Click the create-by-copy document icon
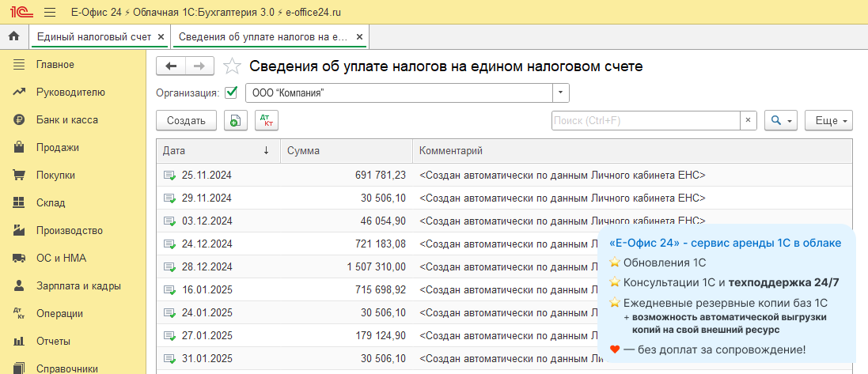 coord(235,120)
